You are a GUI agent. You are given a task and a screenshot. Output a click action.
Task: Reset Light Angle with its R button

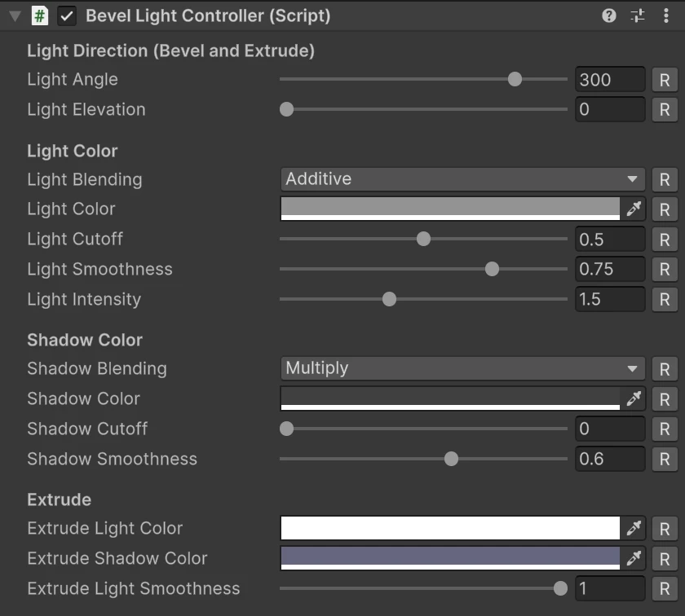coord(665,80)
